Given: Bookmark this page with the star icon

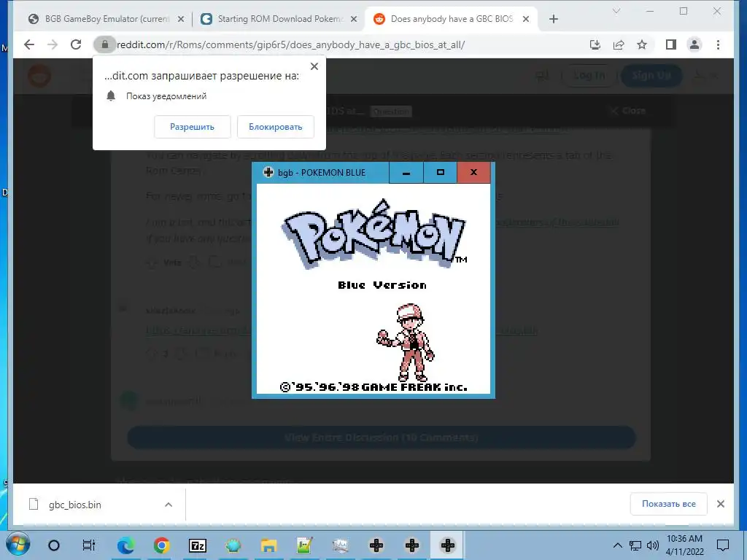Looking at the screenshot, I should 642,44.
